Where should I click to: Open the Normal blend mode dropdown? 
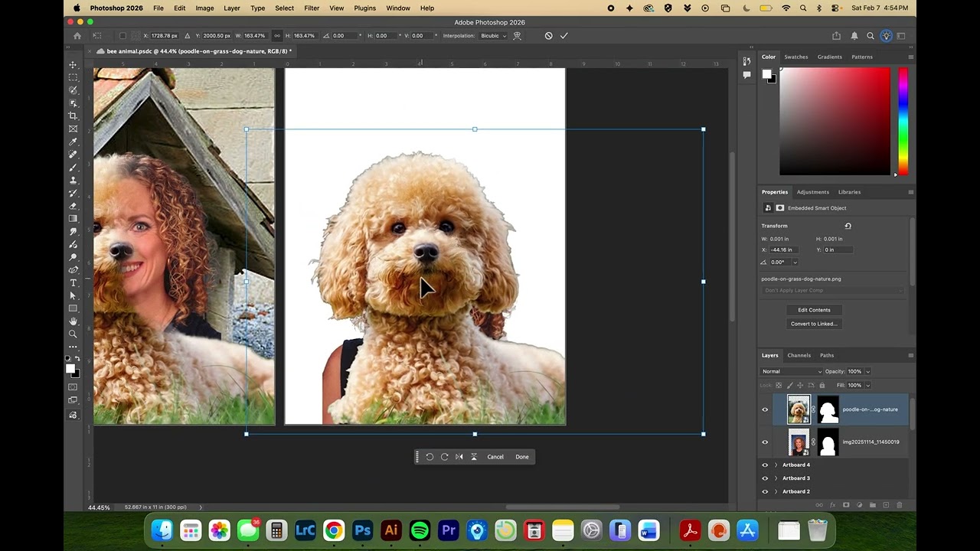(791, 371)
